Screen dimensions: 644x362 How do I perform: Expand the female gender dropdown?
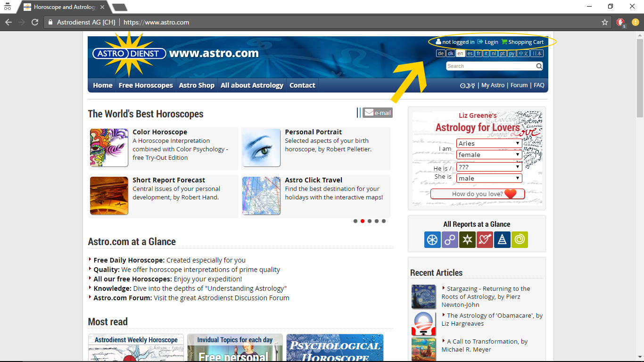[x=489, y=155]
